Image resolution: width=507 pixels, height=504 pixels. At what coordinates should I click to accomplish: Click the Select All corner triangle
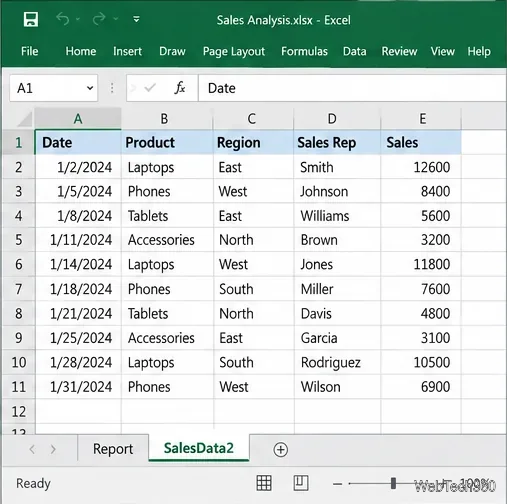click(x=24, y=119)
